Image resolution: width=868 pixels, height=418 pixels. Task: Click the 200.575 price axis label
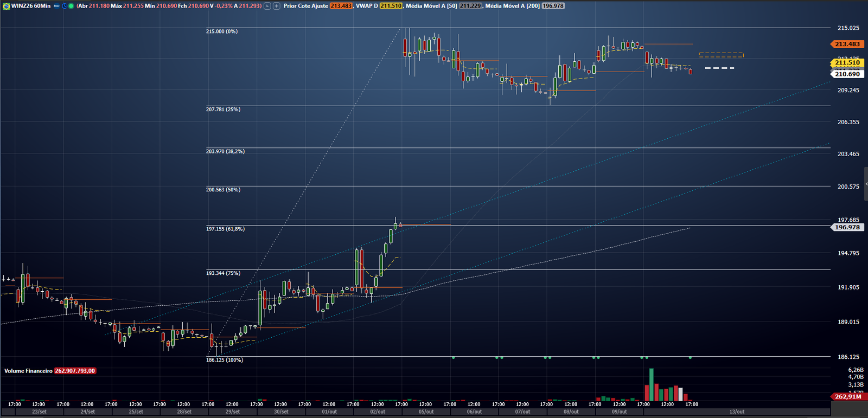click(x=848, y=187)
